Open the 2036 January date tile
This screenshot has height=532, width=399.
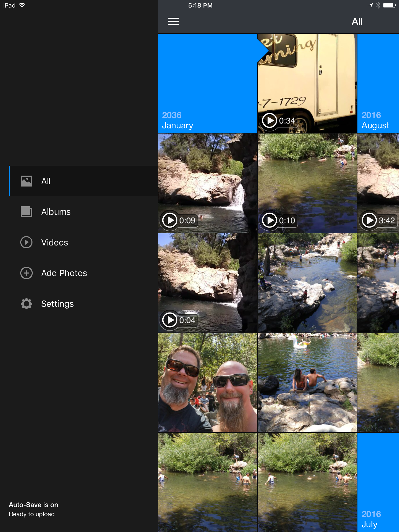207,83
